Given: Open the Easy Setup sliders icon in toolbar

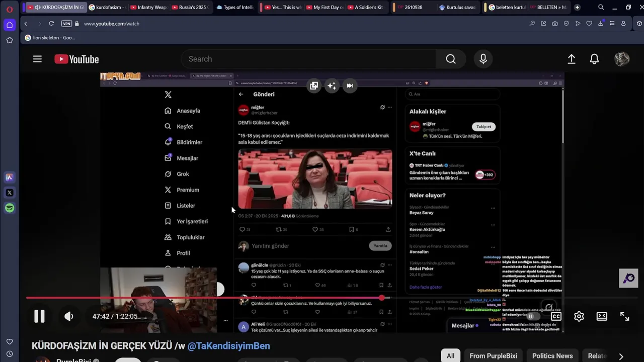Looking at the screenshot, I should [612, 24].
